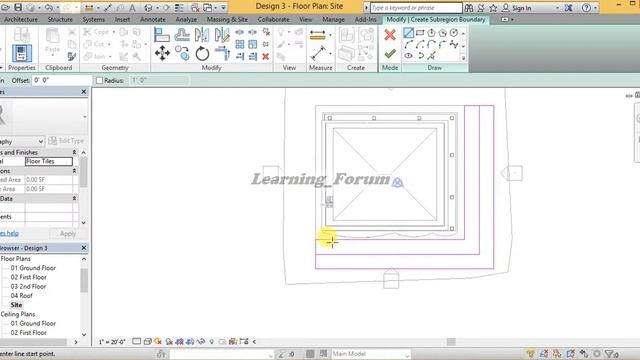Toggle Select Pinned Elements in status bar
Screen dimensions: 640x360
(x=557, y=354)
